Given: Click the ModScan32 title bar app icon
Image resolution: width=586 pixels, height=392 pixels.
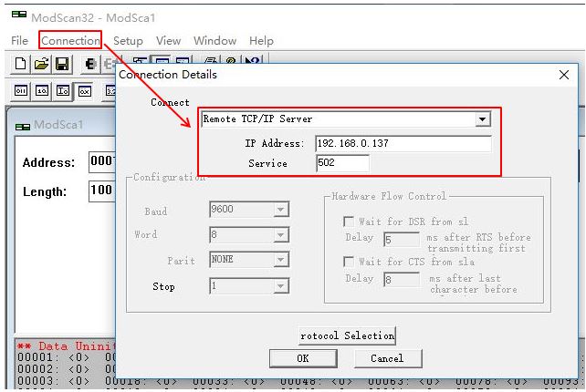Looking at the screenshot, I should (19, 15).
